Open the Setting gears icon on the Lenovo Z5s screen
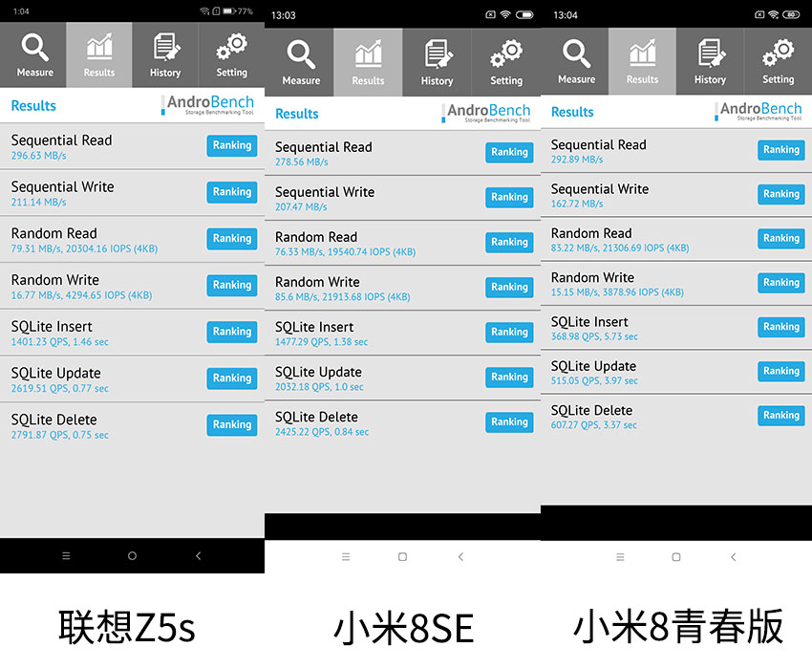The image size is (812, 669). (231, 48)
